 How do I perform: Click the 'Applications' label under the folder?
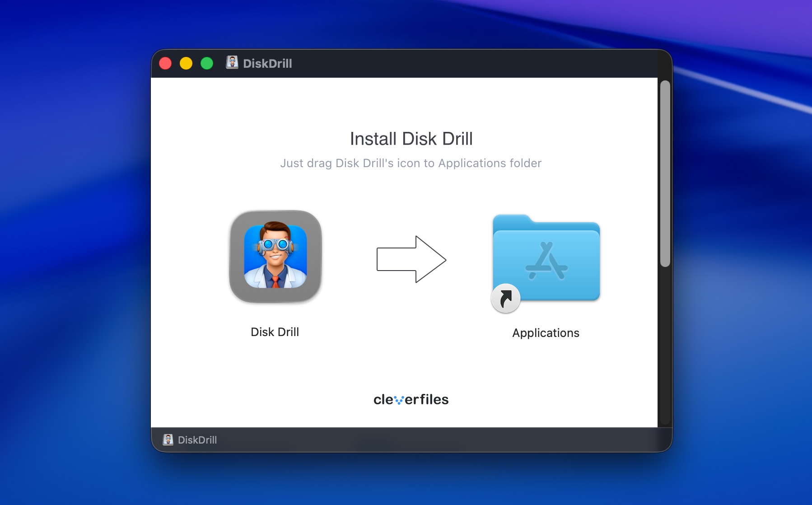(546, 333)
